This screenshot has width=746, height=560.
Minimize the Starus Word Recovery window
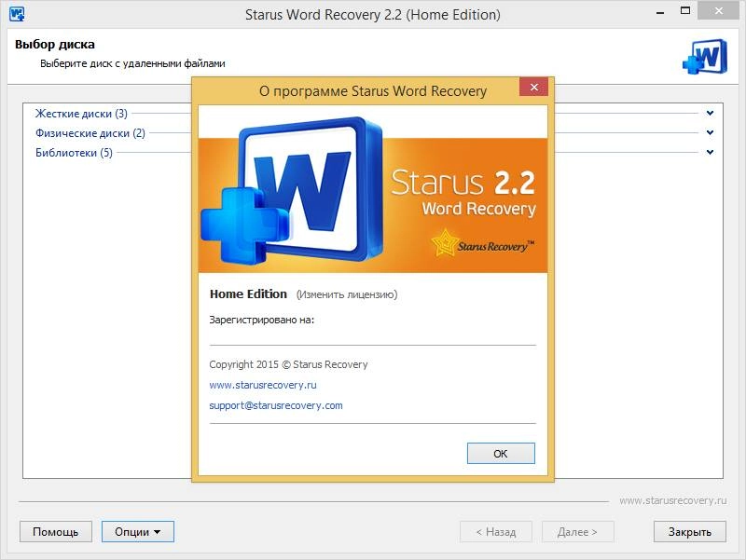(660, 12)
